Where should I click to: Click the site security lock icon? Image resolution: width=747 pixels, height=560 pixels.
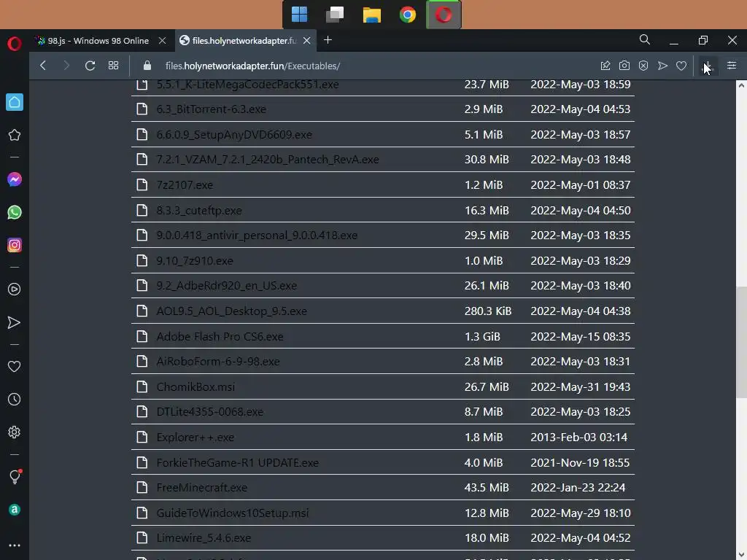pyautogui.click(x=147, y=65)
